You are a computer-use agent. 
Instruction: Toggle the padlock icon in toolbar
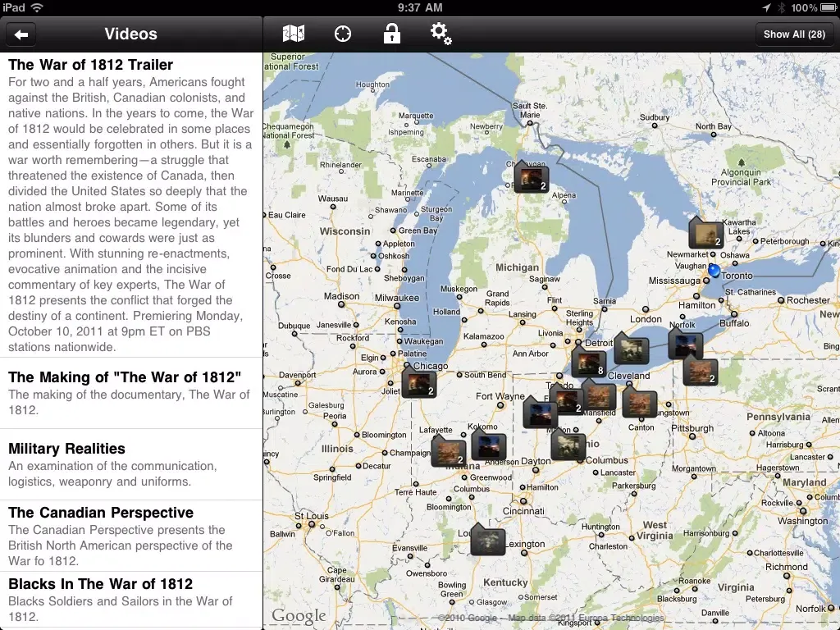391,33
